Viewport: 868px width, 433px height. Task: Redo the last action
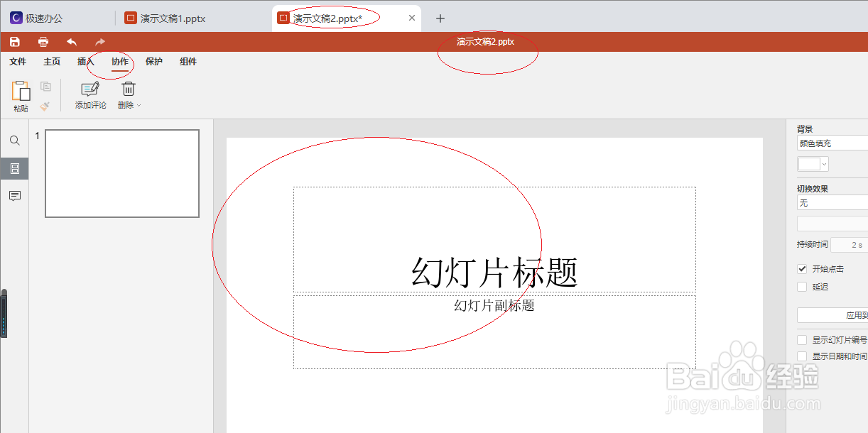click(x=99, y=41)
